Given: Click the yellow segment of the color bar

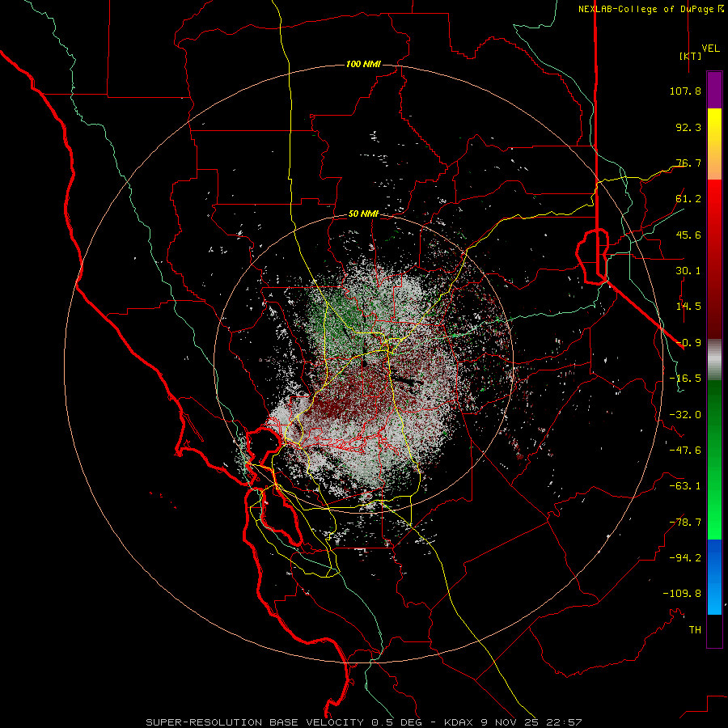Looking at the screenshot, I should 714,128.
